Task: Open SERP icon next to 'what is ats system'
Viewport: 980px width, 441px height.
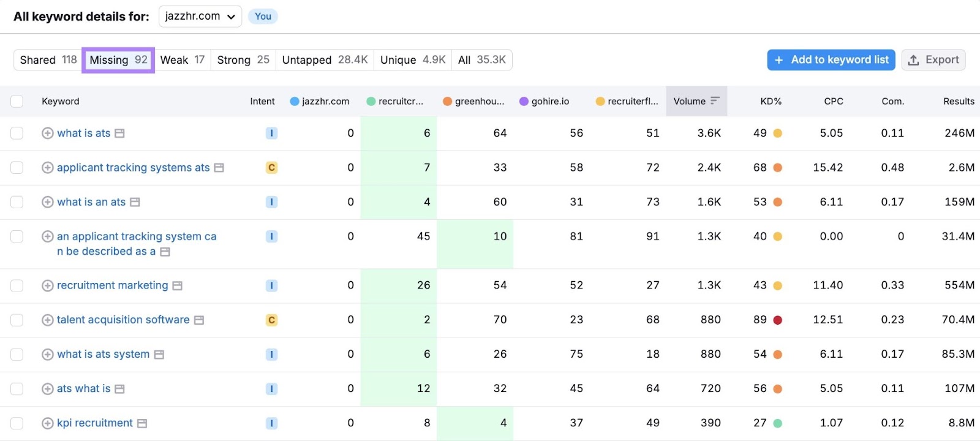Action: click(x=159, y=355)
